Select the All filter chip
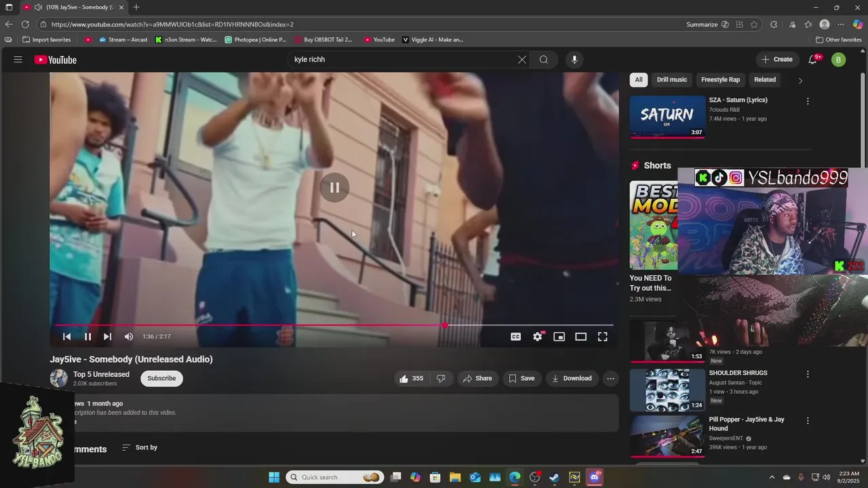The width and height of the screenshot is (868, 488). [638, 79]
